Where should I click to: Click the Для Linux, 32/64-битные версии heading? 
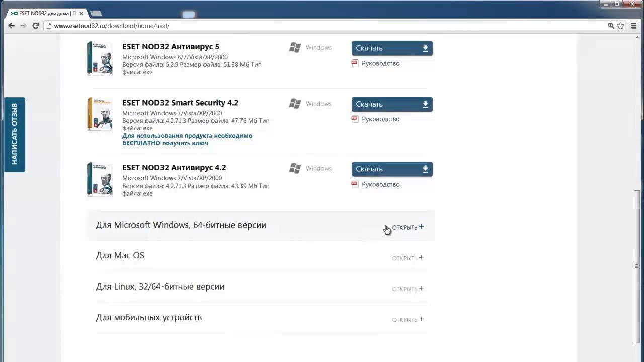160,287
